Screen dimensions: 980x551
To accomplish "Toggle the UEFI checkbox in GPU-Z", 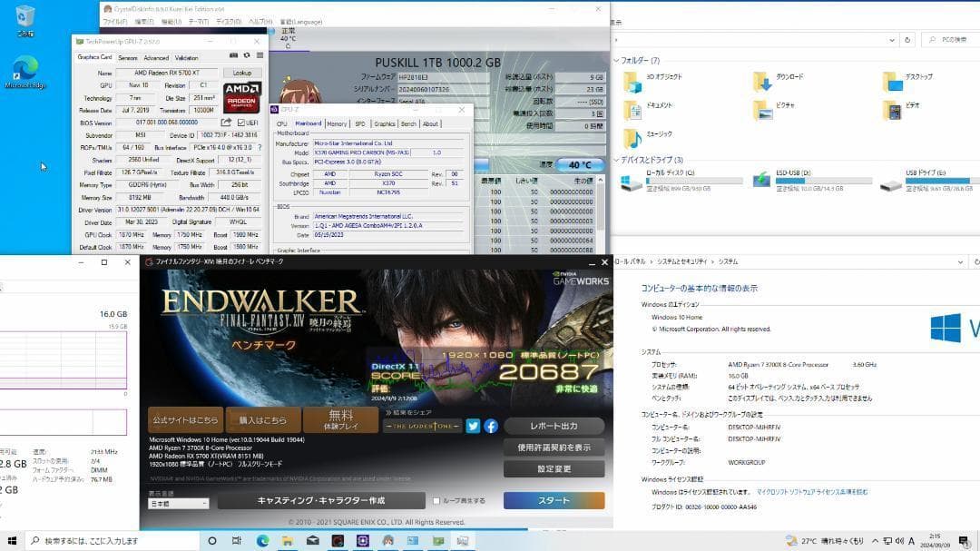I will point(241,123).
